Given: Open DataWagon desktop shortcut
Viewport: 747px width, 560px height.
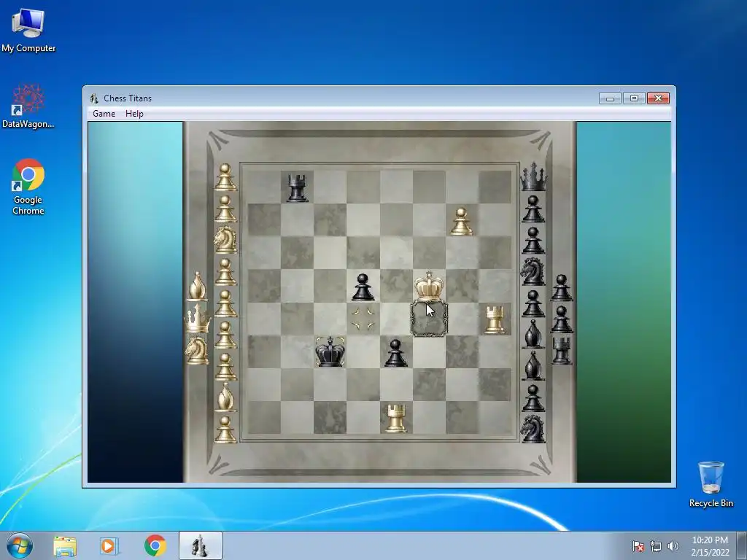Looking at the screenshot, I should click(28, 106).
